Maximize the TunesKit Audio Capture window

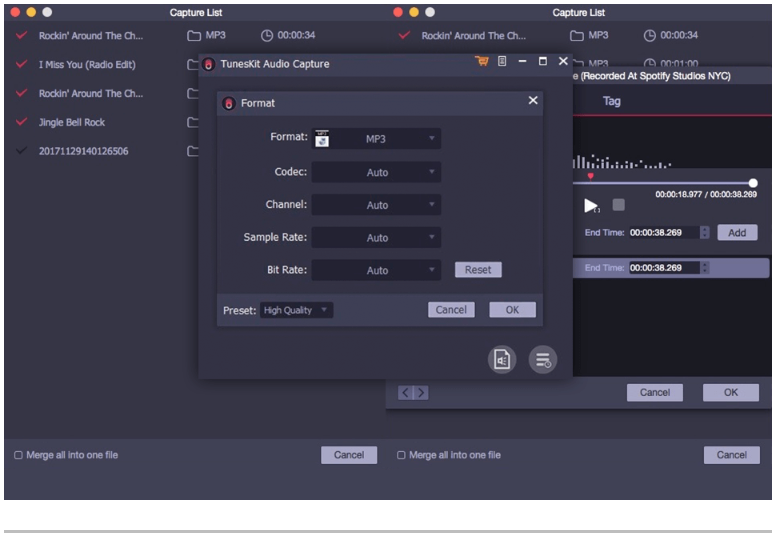click(543, 61)
